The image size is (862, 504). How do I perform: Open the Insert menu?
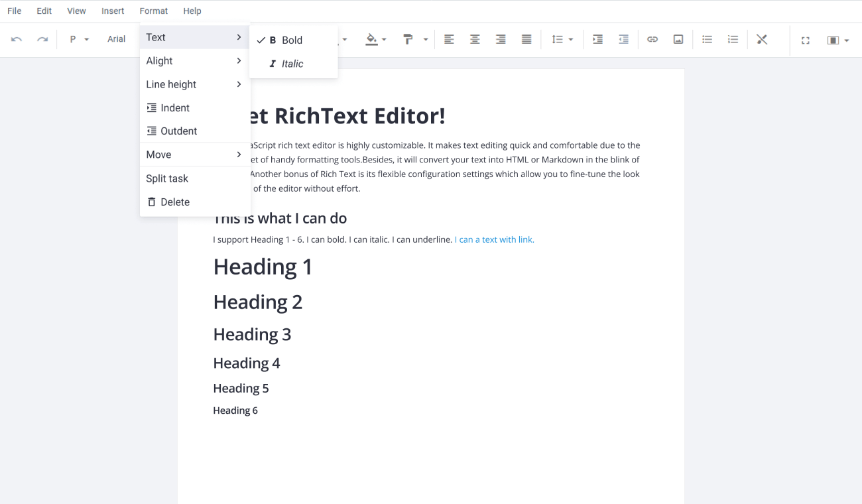coord(113,11)
